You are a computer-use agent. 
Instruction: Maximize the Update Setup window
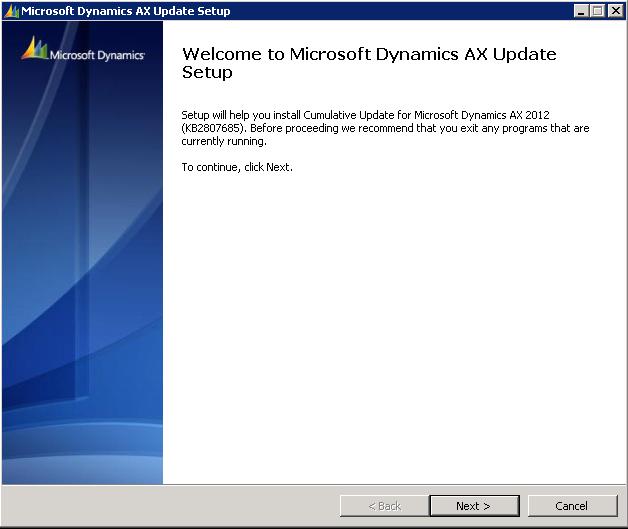click(x=598, y=11)
